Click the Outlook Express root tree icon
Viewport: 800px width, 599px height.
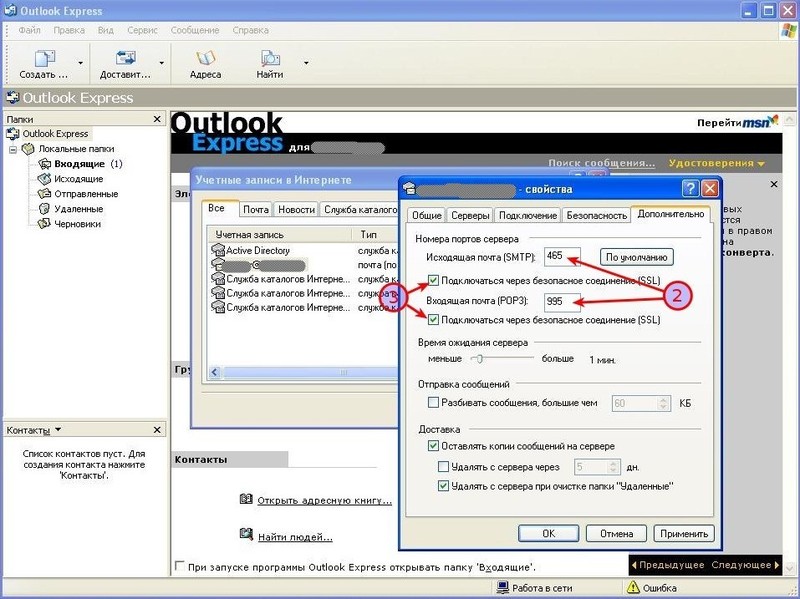point(13,134)
